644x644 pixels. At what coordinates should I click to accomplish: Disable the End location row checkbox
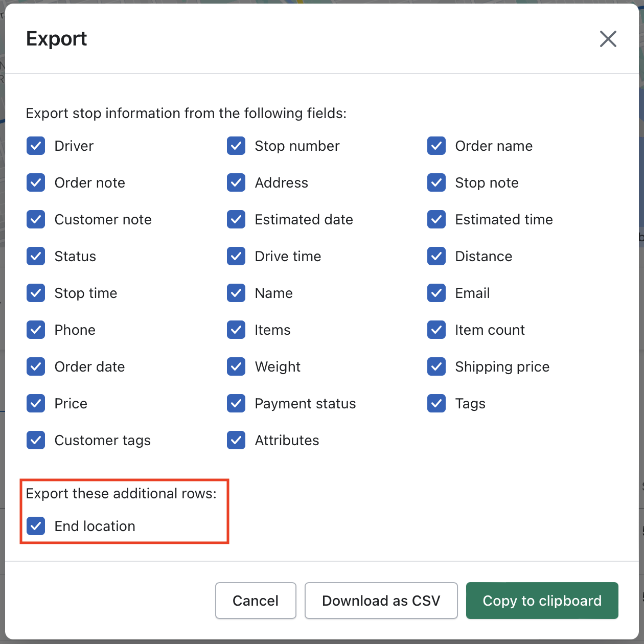[36, 526]
